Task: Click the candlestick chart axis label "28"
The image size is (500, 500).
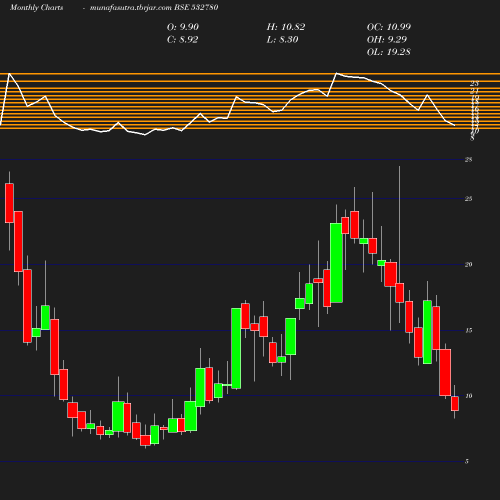Action: (x=469, y=160)
